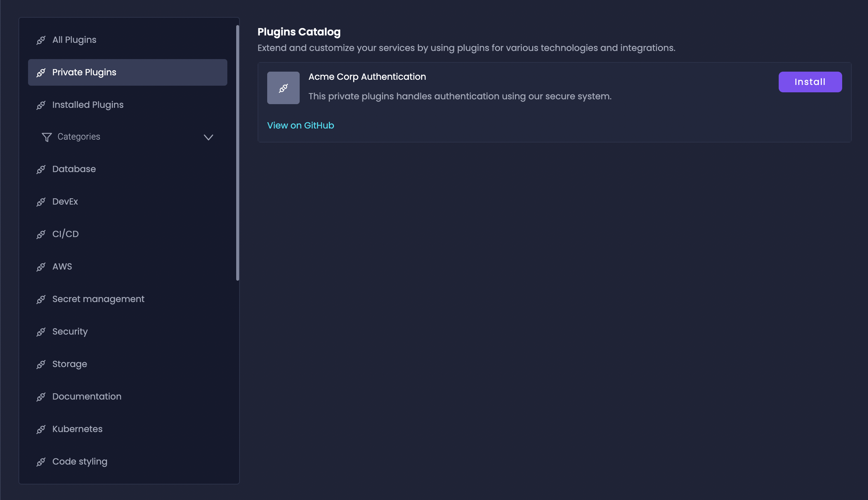Select the DevEx sidebar item
The height and width of the screenshot is (500, 868).
(x=66, y=201)
